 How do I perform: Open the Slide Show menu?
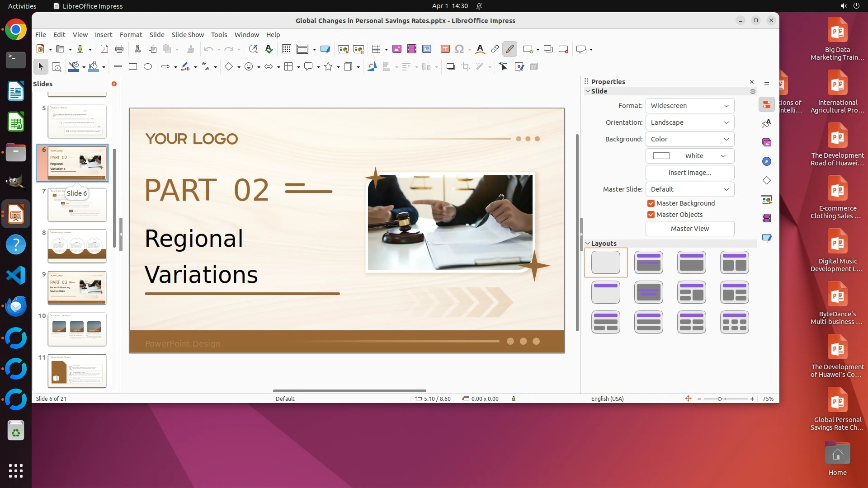[187, 35]
